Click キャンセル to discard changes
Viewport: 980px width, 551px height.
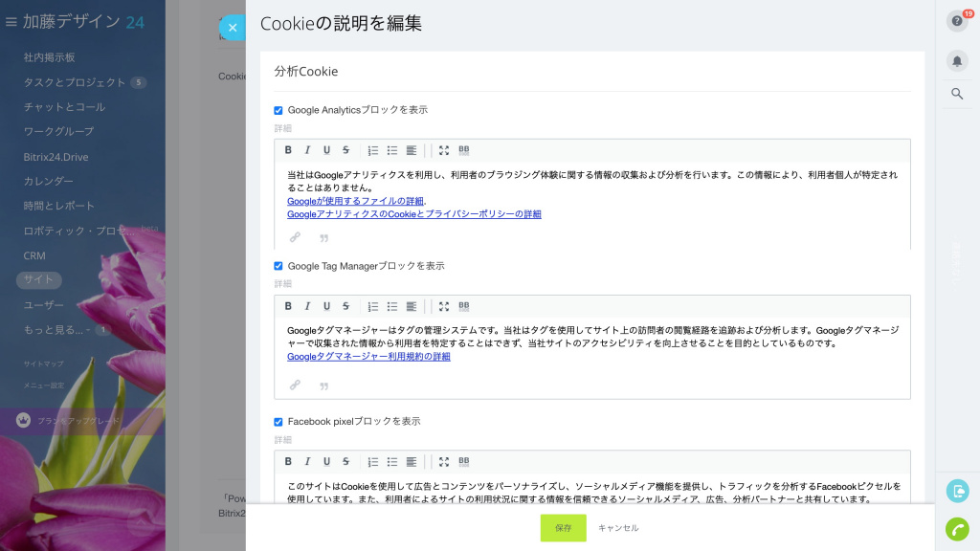(x=618, y=528)
